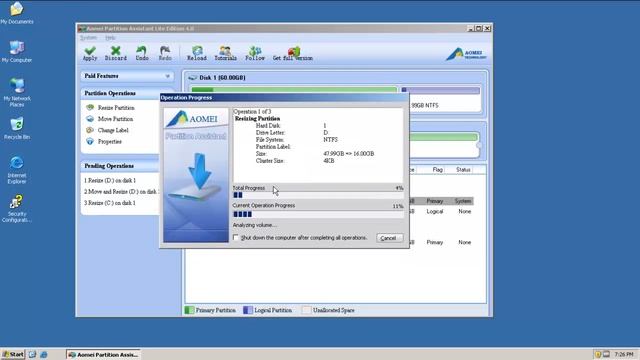Switch to Aomei Partition Assistant taskbar button
This screenshot has width=640, height=360.
click(x=103, y=355)
